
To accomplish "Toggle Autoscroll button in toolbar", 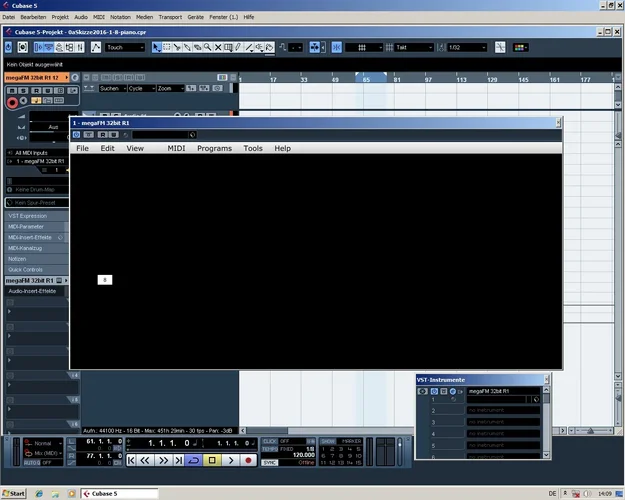I will tap(314, 47).
